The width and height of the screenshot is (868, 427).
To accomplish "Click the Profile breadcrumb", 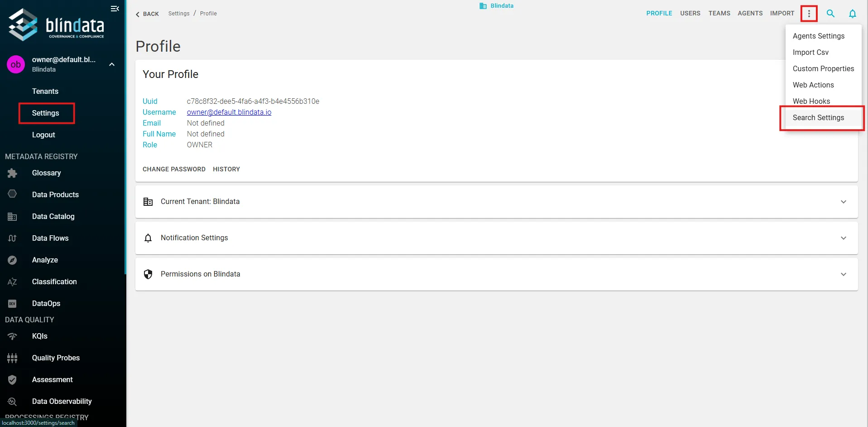I will [208, 14].
